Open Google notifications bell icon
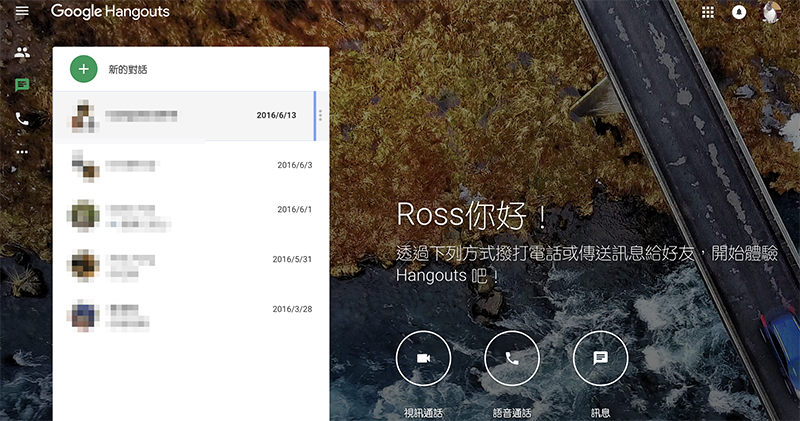 tap(739, 12)
